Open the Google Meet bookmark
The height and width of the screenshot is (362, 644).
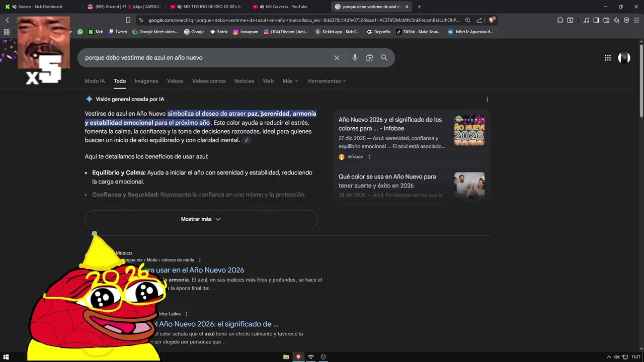click(x=155, y=32)
